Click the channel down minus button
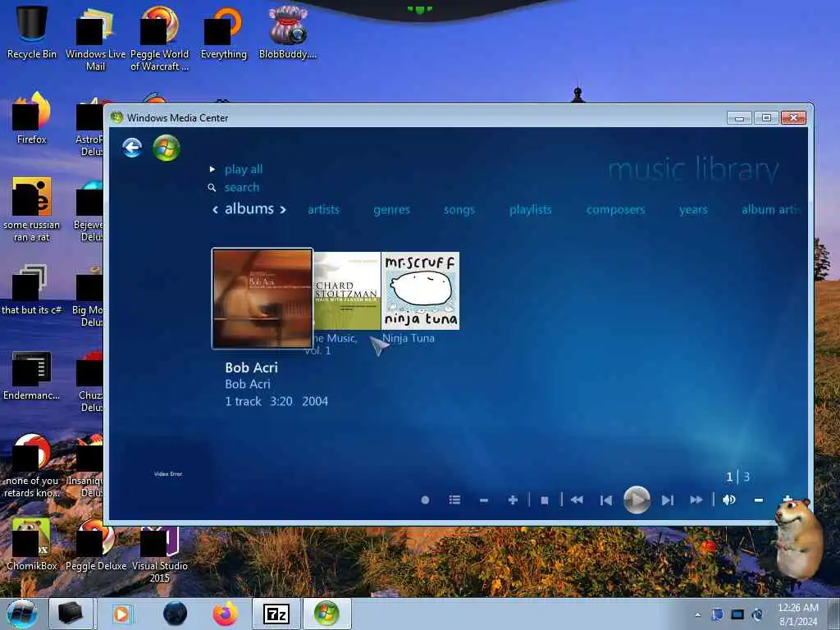This screenshot has height=630, width=840. tap(484, 500)
